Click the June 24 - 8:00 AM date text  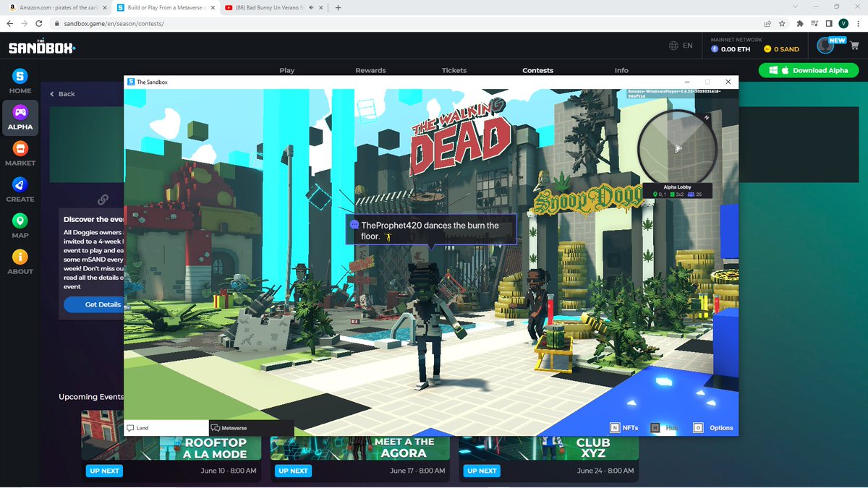(x=604, y=471)
